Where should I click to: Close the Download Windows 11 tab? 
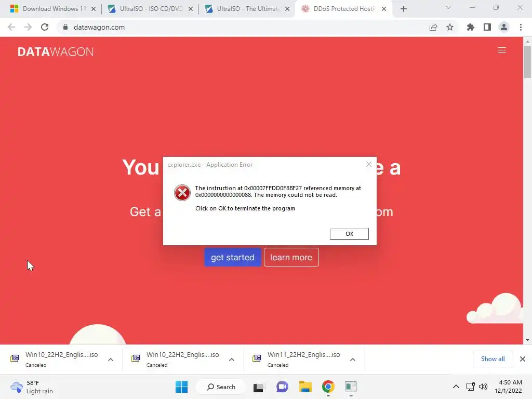[x=94, y=9]
